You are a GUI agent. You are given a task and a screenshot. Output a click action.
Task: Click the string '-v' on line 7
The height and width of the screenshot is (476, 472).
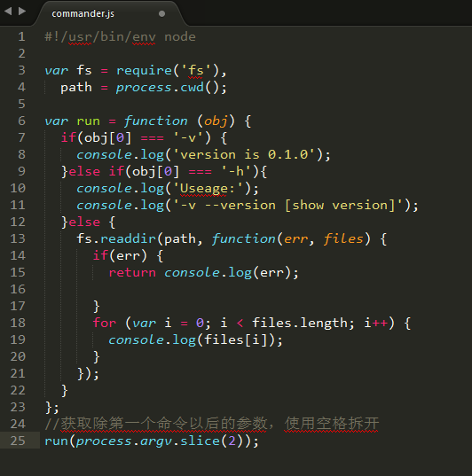pyautogui.click(x=188, y=137)
